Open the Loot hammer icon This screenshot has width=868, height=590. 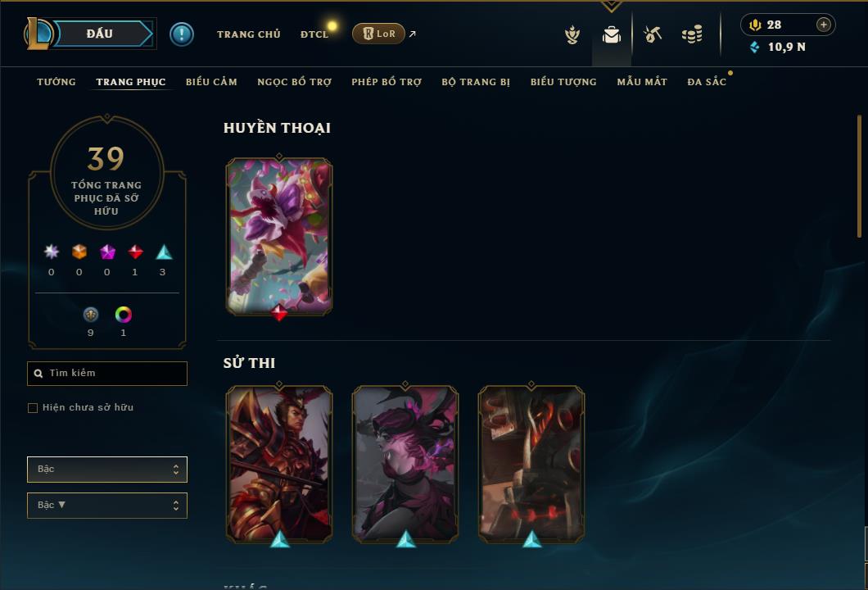click(653, 34)
